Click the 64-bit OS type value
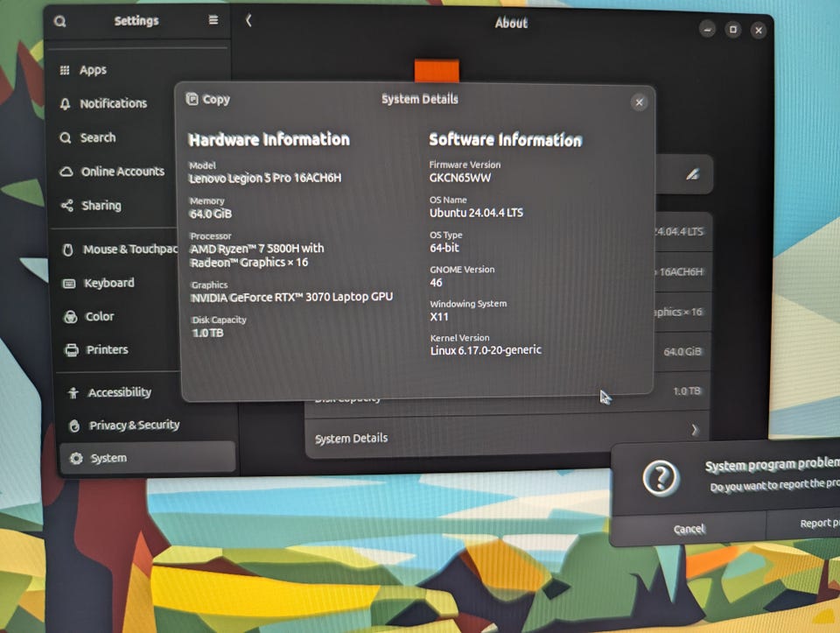 444,248
